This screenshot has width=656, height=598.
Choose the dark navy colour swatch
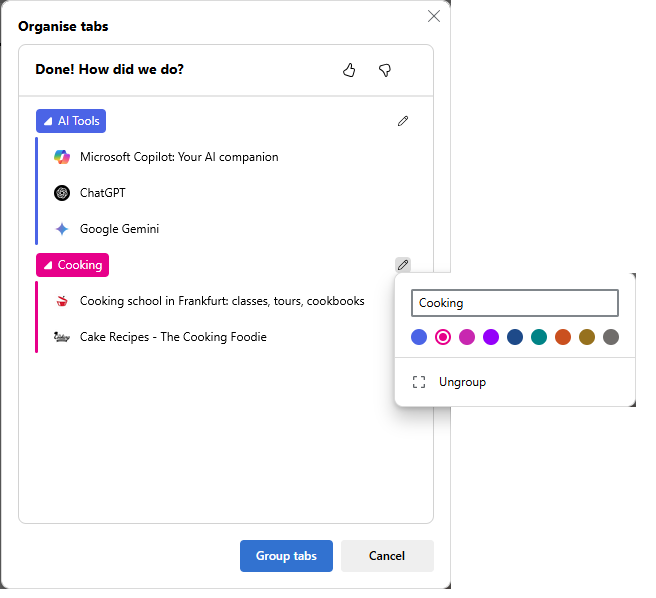(x=515, y=337)
